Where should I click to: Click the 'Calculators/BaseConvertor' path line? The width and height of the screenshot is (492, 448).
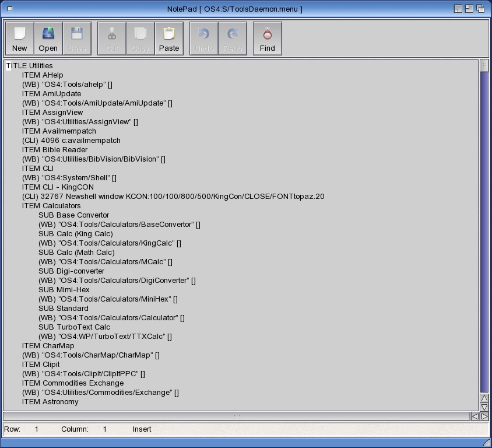[120, 225]
